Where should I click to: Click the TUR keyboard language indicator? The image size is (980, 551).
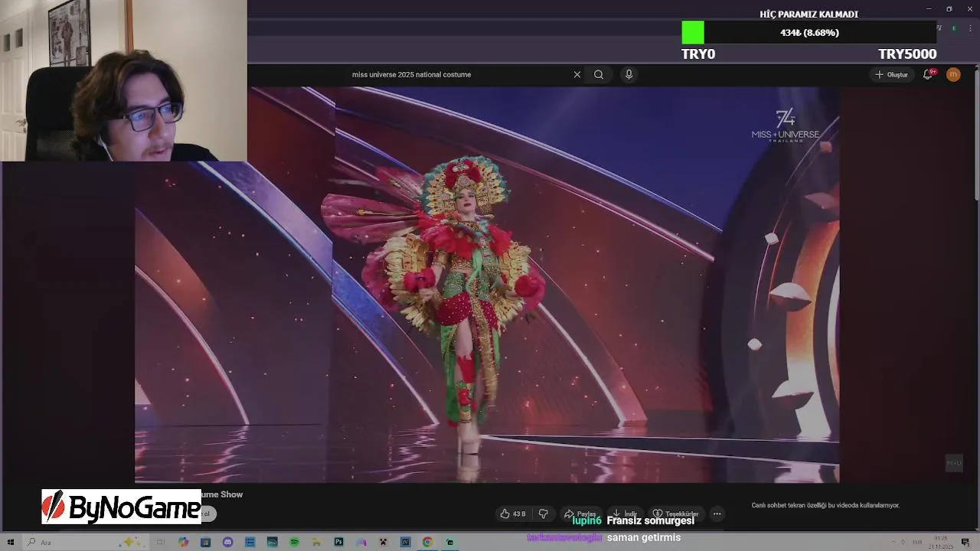pyautogui.click(x=916, y=542)
